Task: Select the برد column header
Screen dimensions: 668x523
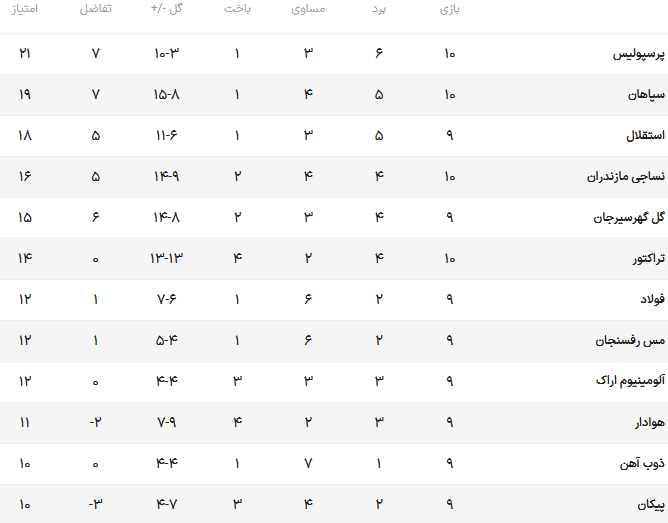Action: [x=379, y=9]
